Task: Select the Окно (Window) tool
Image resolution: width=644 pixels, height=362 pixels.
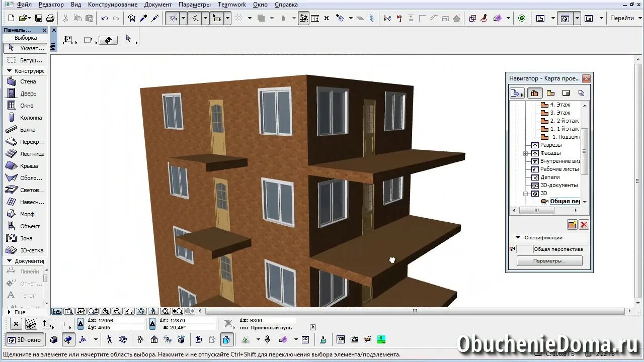Action: [x=25, y=106]
